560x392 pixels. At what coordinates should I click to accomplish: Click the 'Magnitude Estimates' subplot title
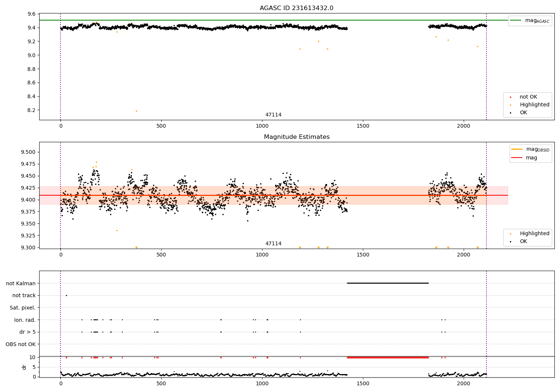click(x=296, y=137)
